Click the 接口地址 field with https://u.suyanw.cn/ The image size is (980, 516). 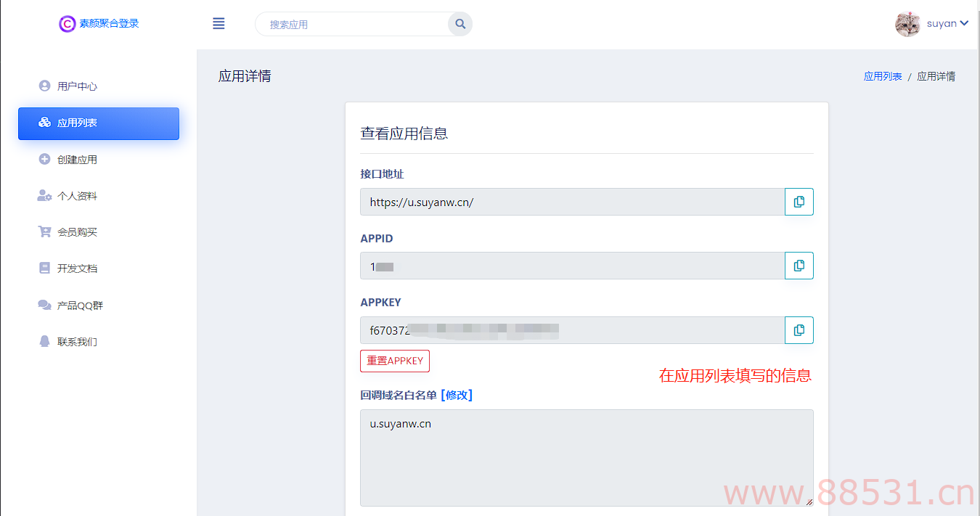[573, 202]
